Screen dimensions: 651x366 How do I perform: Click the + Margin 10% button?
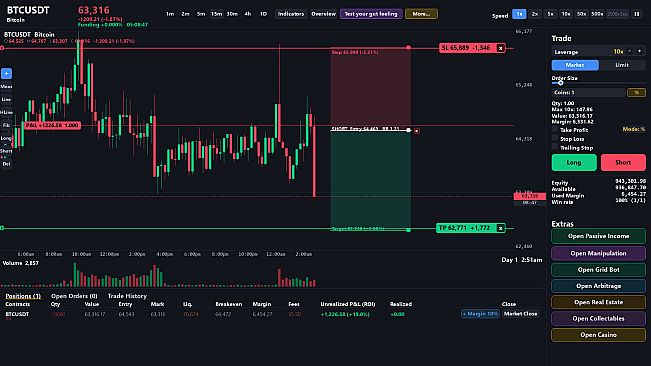click(x=480, y=314)
